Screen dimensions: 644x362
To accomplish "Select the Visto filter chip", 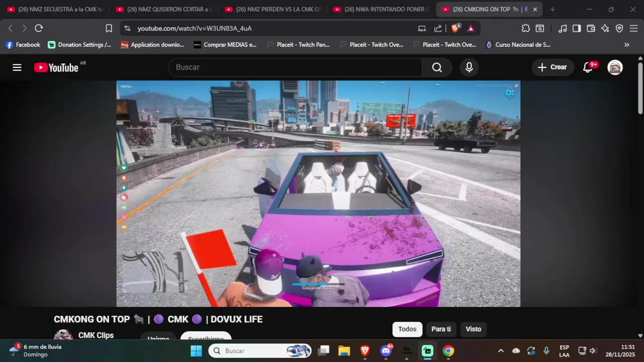I will click(x=473, y=329).
